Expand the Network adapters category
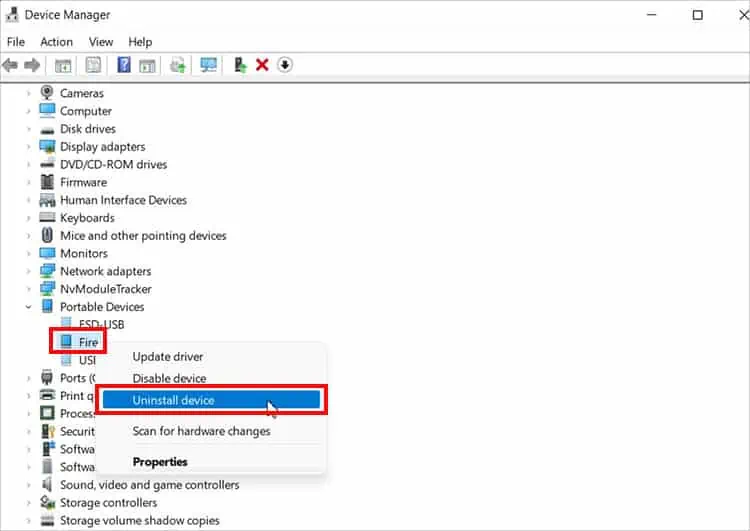This screenshot has width=750, height=531. [x=28, y=271]
